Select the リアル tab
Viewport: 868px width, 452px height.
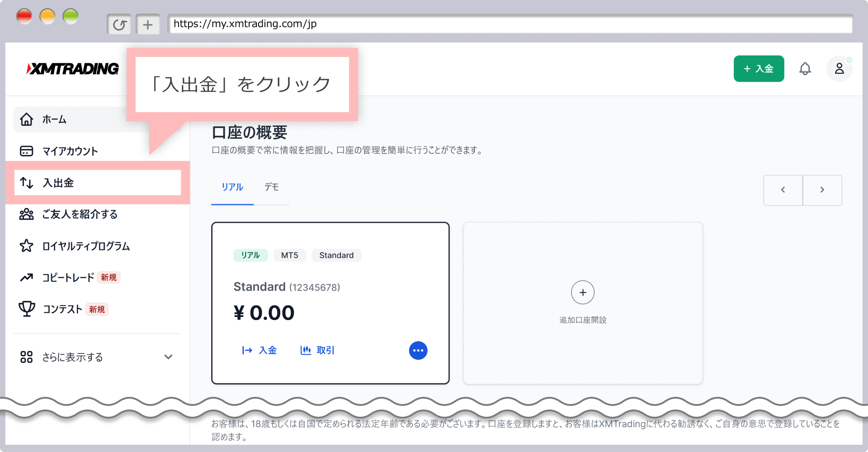coord(232,187)
